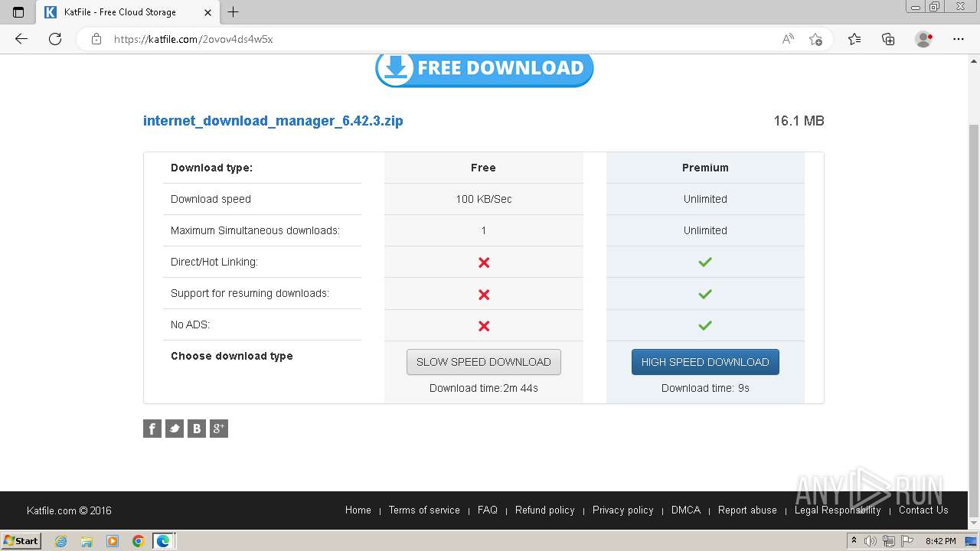Launch Google Chrome from taskbar
The height and width of the screenshot is (551, 980).
pos(139,541)
